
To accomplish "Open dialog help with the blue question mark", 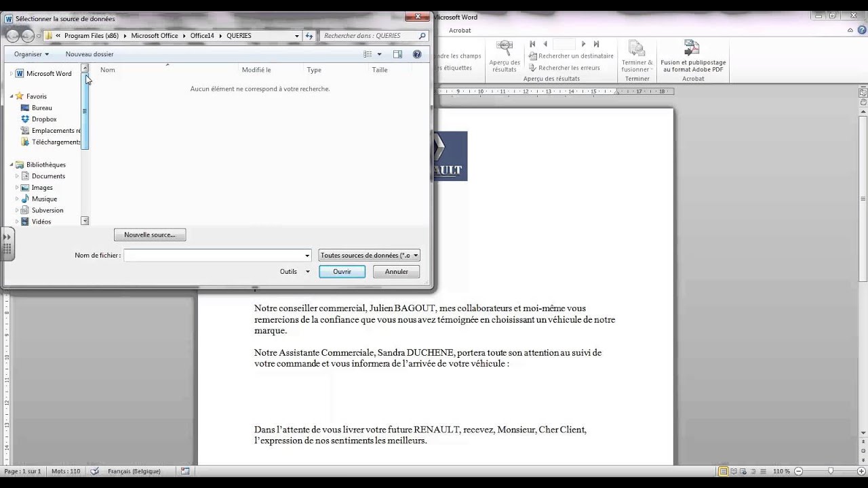I will [x=417, y=54].
